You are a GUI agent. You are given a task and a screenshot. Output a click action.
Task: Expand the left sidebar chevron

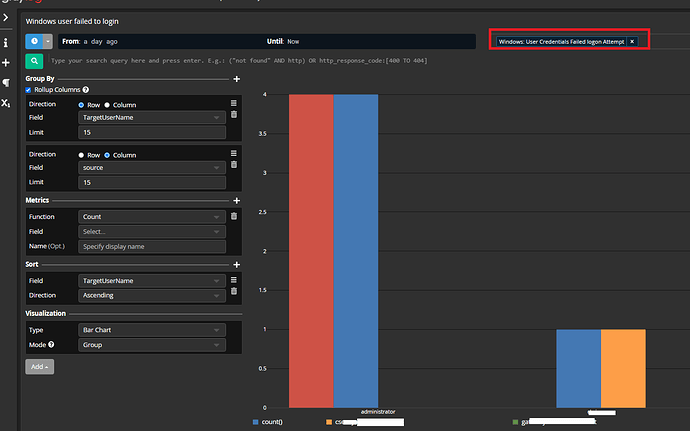pyautogui.click(x=5, y=17)
